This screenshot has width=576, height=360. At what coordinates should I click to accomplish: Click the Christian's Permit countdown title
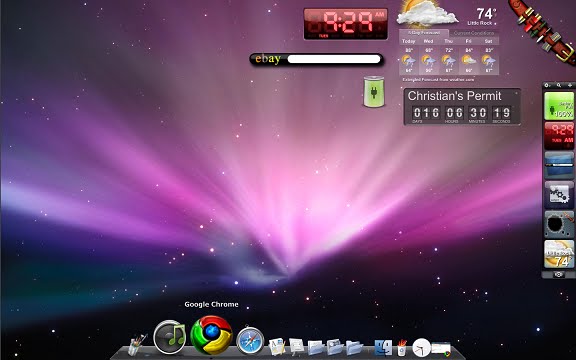pos(454,96)
